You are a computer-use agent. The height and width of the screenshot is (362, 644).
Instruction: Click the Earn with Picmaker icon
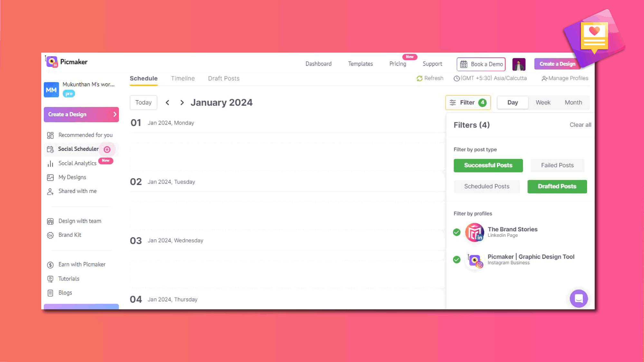point(51,264)
